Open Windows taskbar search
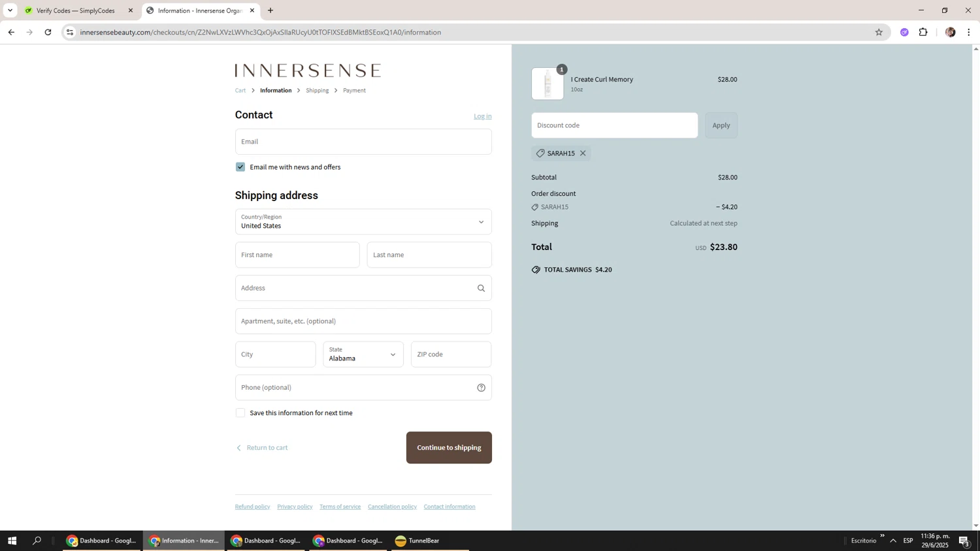This screenshot has height=551, width=980. (37, 541)
